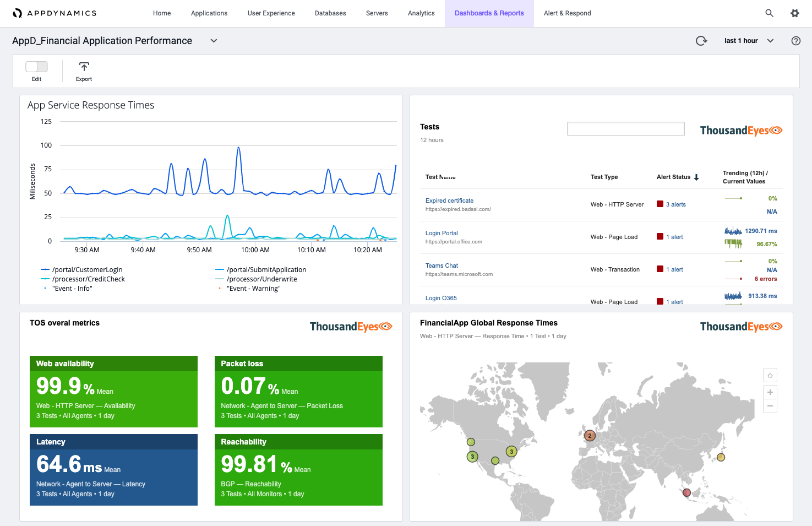Open the Reachability 99.81% tile
The height and width of the screenshot is (526, 812).
tap(298, 470)
